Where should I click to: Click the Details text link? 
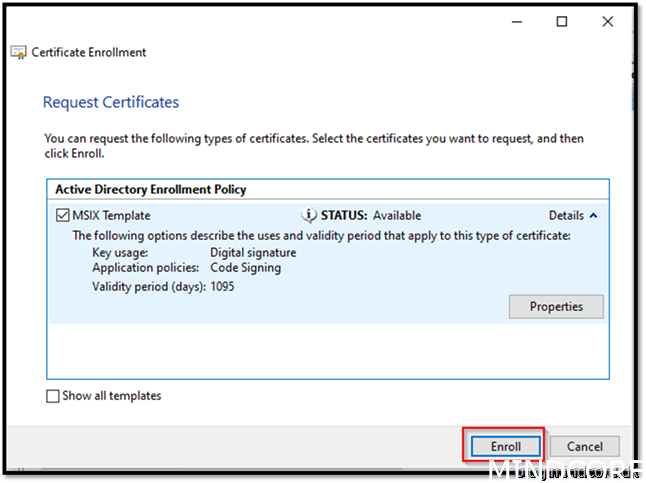[566, 215]
